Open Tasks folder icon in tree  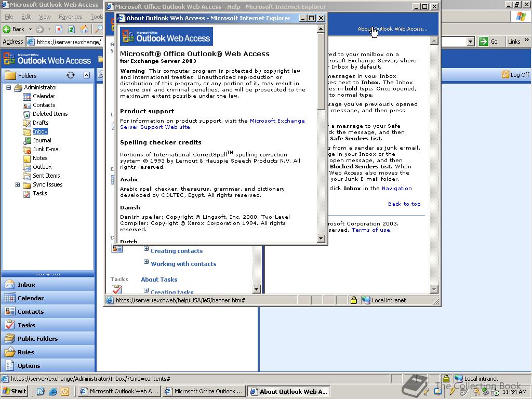[27, 194]
